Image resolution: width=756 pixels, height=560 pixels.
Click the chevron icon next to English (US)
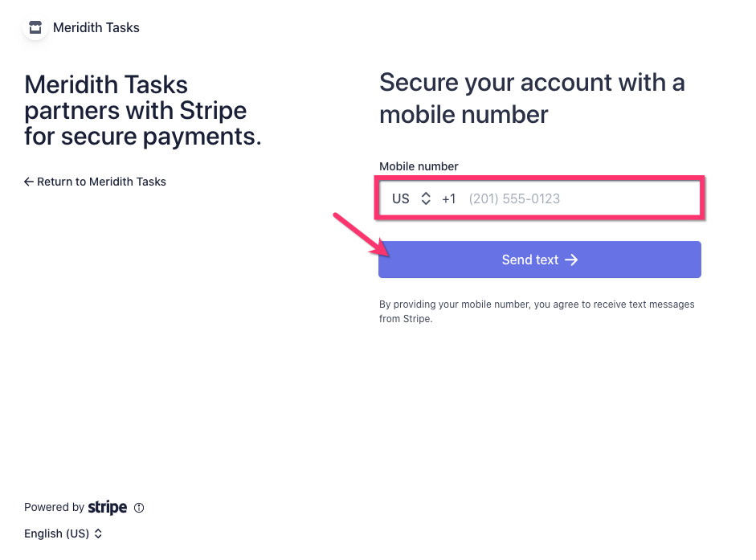click(98, 533)
